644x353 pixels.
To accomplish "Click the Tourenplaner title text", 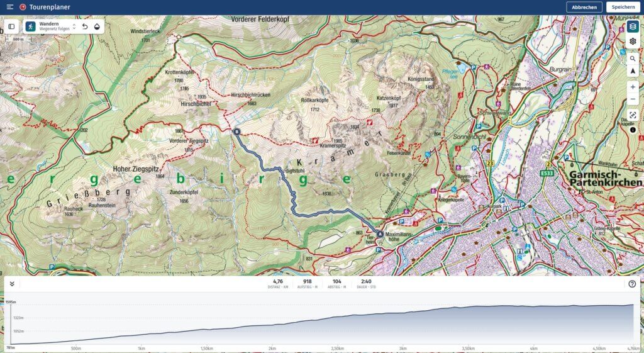I will [50, 7].
